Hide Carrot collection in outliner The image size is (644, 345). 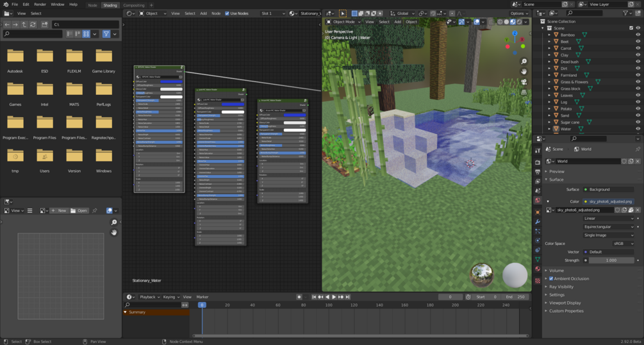pyautogui.click(x=638, y=48)
